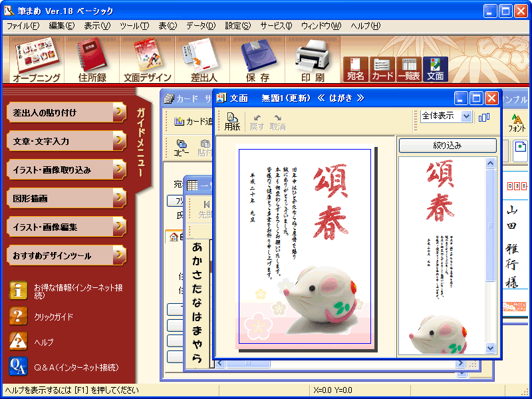Click the コピー icon in the Card window
The height and width of the screenshot is (399, 532).
click(x=182, y=148)
